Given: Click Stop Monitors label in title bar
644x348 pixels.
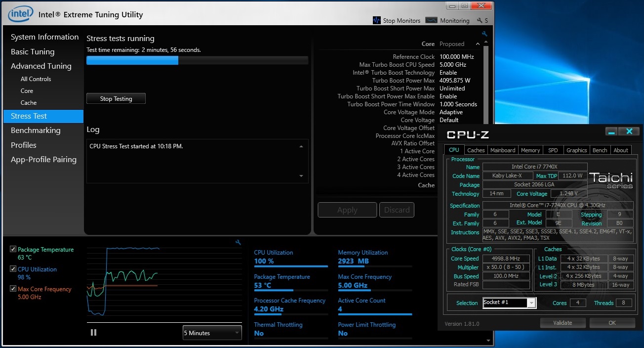Looking at the screenshot, I should (x=402, y=21).
